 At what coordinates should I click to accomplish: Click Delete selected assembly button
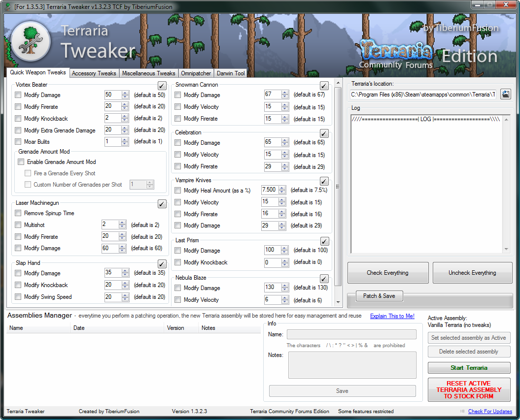click(x=469, y=352)
